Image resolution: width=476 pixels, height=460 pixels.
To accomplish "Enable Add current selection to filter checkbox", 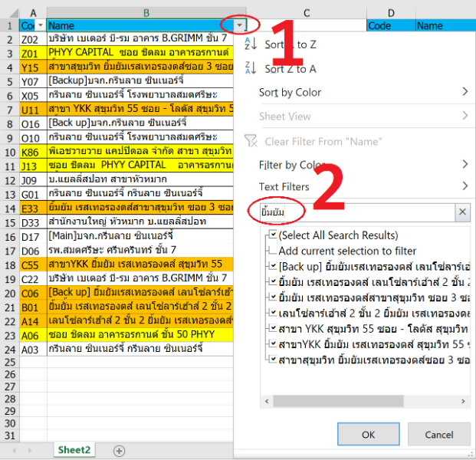I will 274,251.
